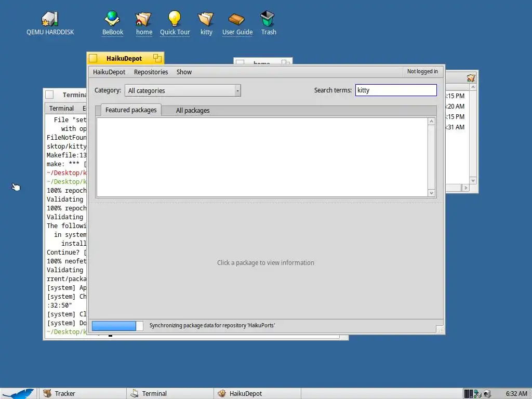Click the 'Category:' label
Viewport: 532px width, 399px height.
click(108, 90)
